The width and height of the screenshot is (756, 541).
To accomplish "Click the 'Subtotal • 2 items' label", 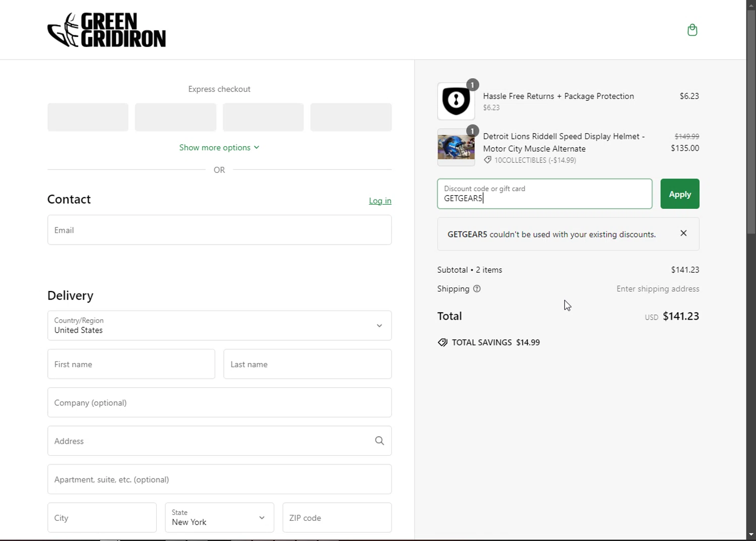I will [x=470, y=270].
